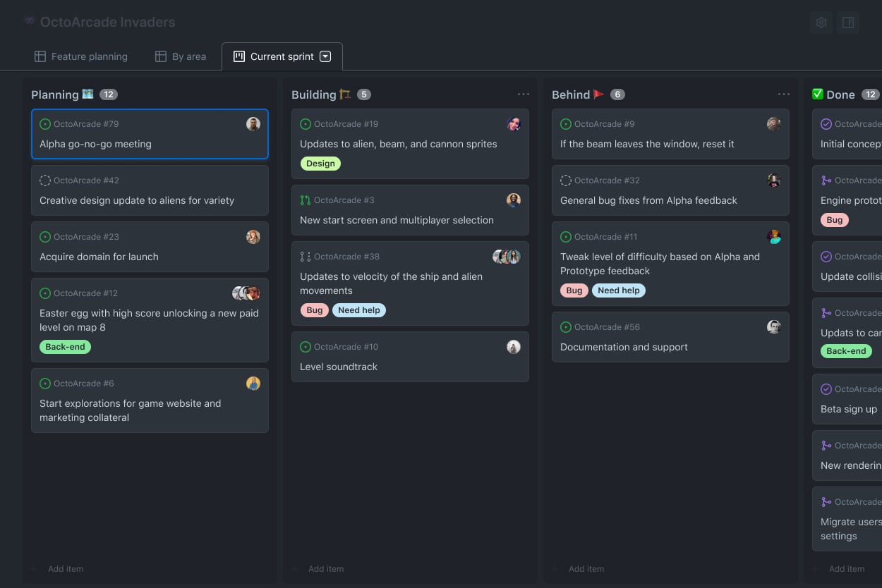
Task: Click Need help label on the #11 card
Action: pos(618,290)
